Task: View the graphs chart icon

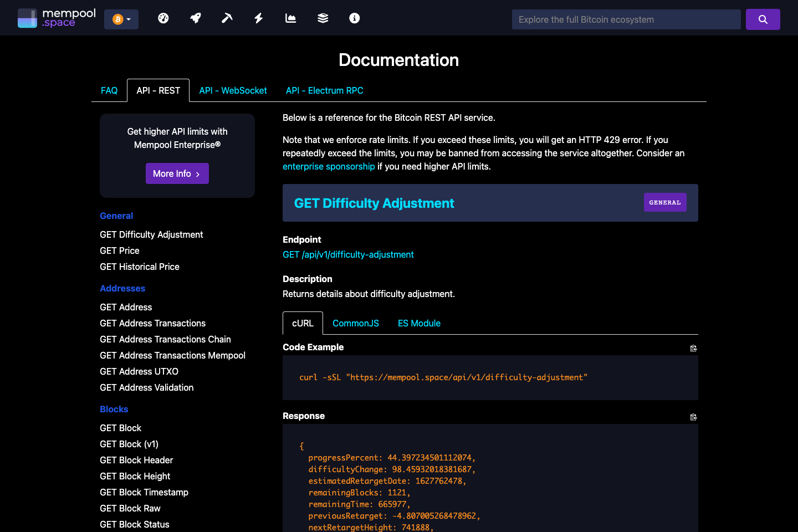Action: pyautogui.click(x=290, y=18)
